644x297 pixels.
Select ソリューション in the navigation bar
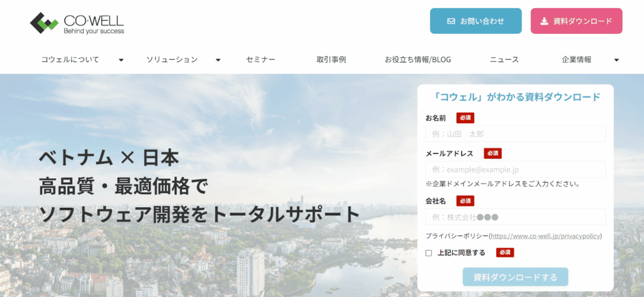tap(172, 60)
